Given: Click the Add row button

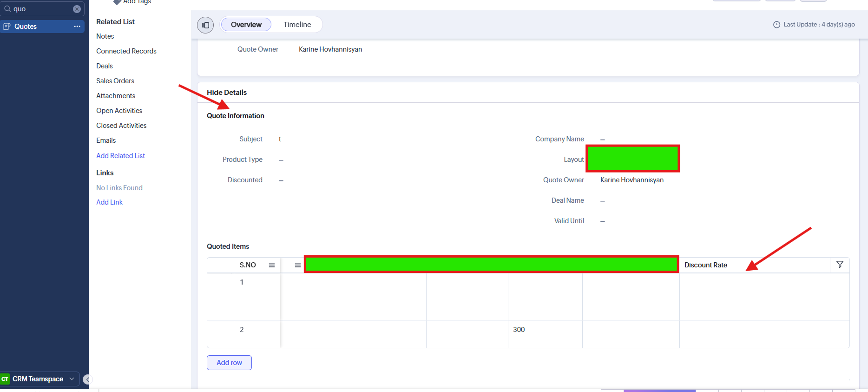Looking at the screenshot, I should coord(229,363).
